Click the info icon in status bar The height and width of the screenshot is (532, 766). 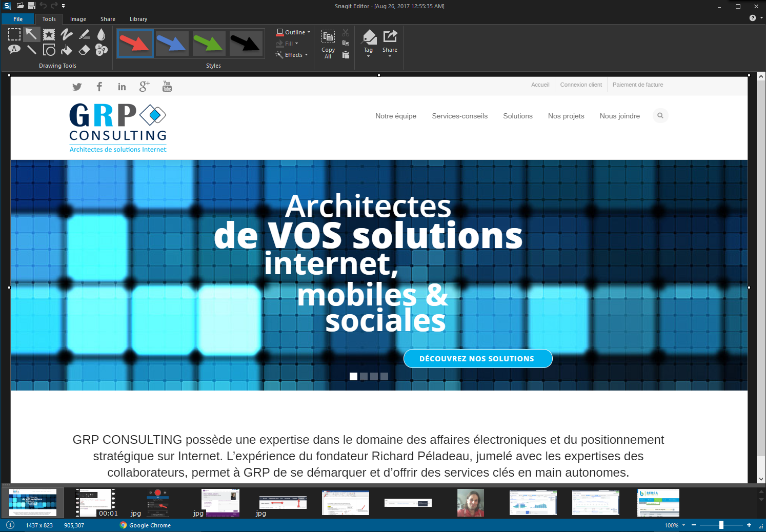tap(10, 525)
